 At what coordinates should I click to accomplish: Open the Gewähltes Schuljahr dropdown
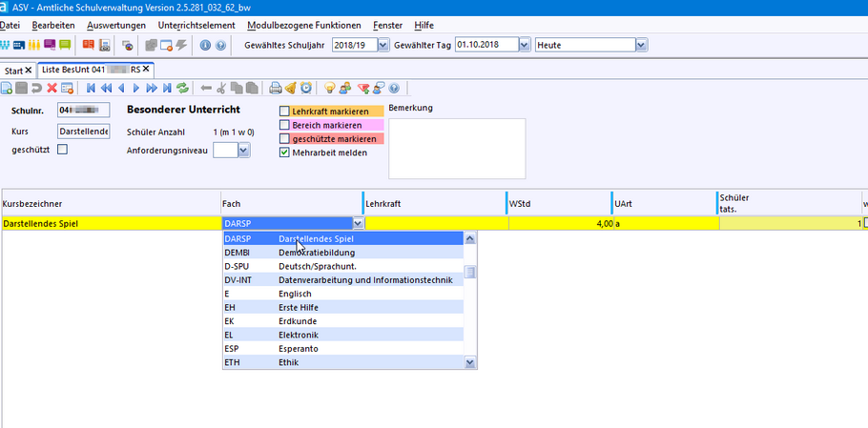pyautogui.click(x=383, y=45)
